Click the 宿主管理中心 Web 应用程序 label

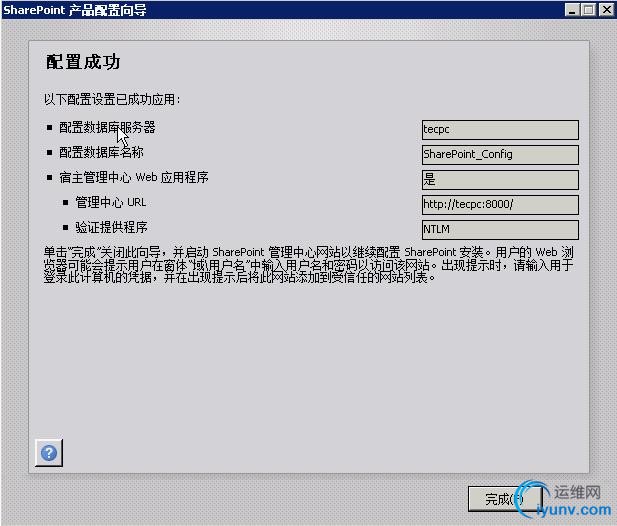pos(134,177)
